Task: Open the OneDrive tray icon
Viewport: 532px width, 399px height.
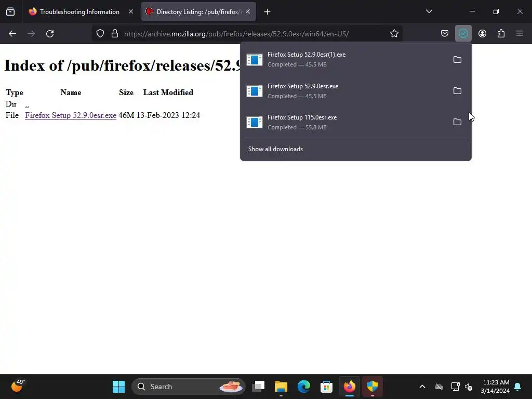Action: [x=439, y=387]
